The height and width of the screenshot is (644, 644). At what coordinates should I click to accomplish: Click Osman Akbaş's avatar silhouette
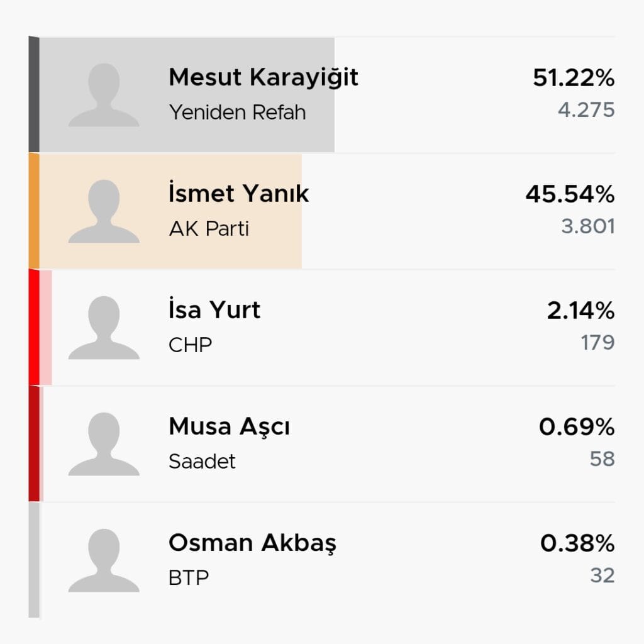pyautogui.click(x=104, y=560)
